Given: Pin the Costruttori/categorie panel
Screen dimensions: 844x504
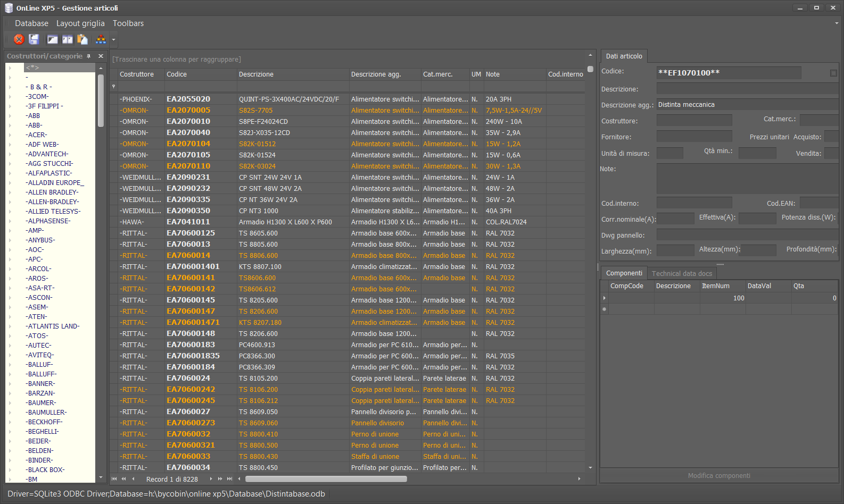Looking at the screenshot, I should (89, 56).
